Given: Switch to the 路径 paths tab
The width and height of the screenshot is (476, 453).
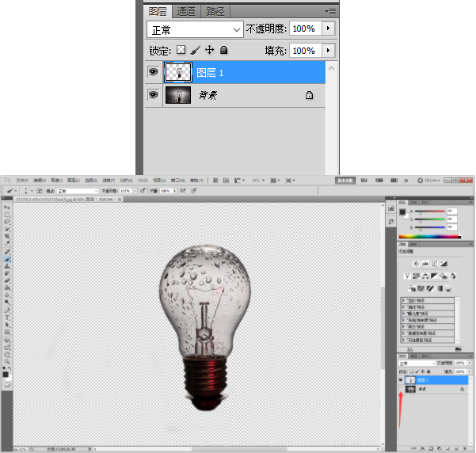Looking at the screenshot, I should click(x=215, y=11).
